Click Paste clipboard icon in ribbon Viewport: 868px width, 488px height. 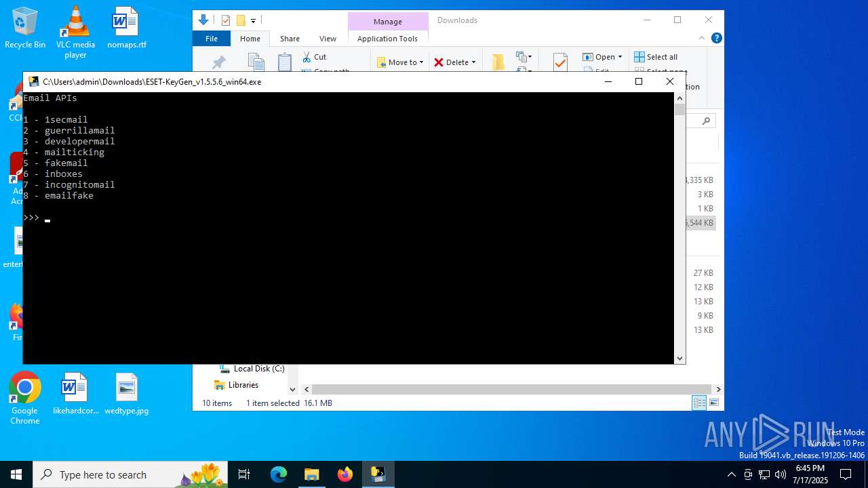coord(285,62)
